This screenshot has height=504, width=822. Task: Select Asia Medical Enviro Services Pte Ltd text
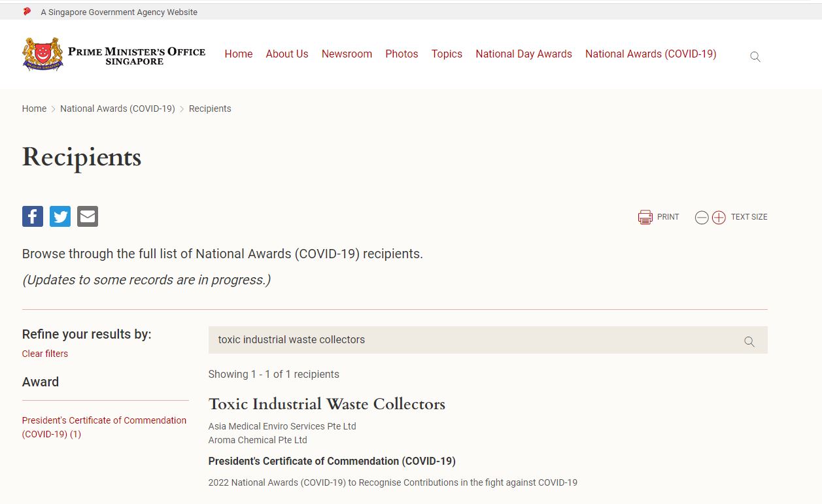283,426
